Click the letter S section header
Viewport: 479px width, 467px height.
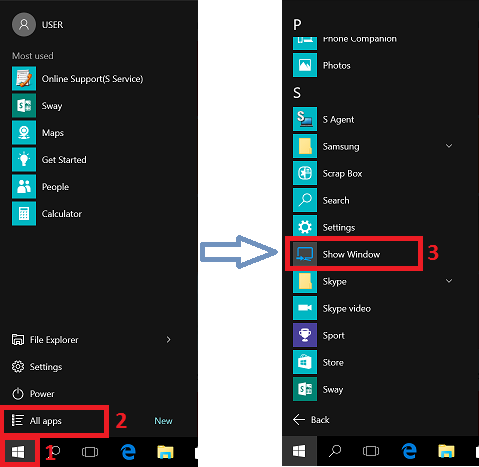click(297, 93)
